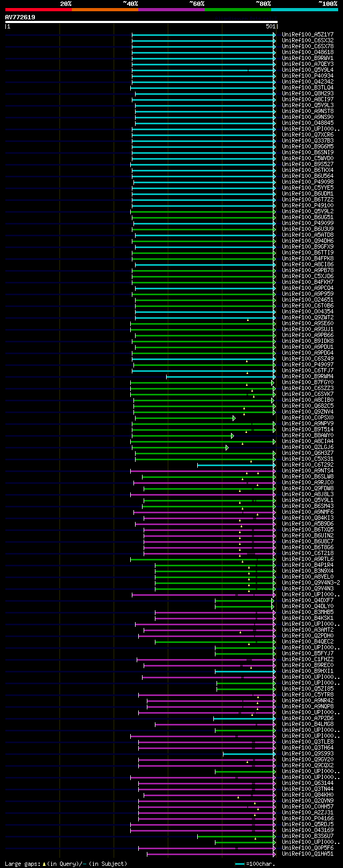Select the UniRef100_B7FGY0 label

pos(308,383)
